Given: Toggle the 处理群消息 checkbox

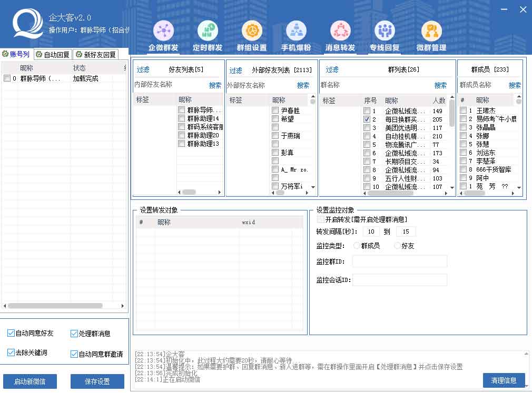Looking at the screenshot, I should pos(74,333).
